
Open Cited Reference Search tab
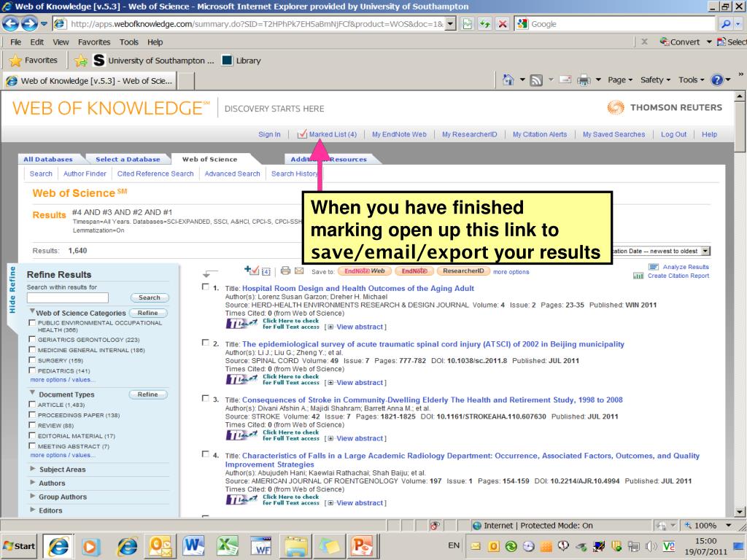(x=155, y=174)
